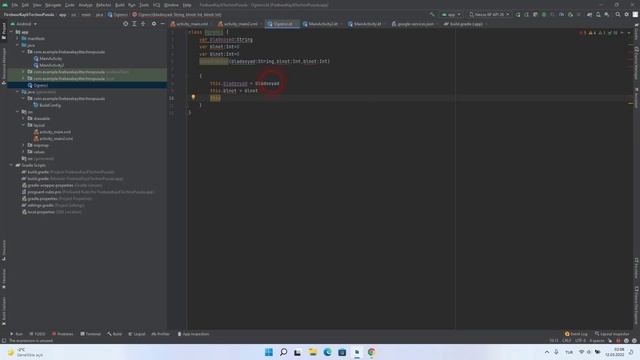640x360 pixels.
Task: Open the VCS menu
Action: pos(157,5)
